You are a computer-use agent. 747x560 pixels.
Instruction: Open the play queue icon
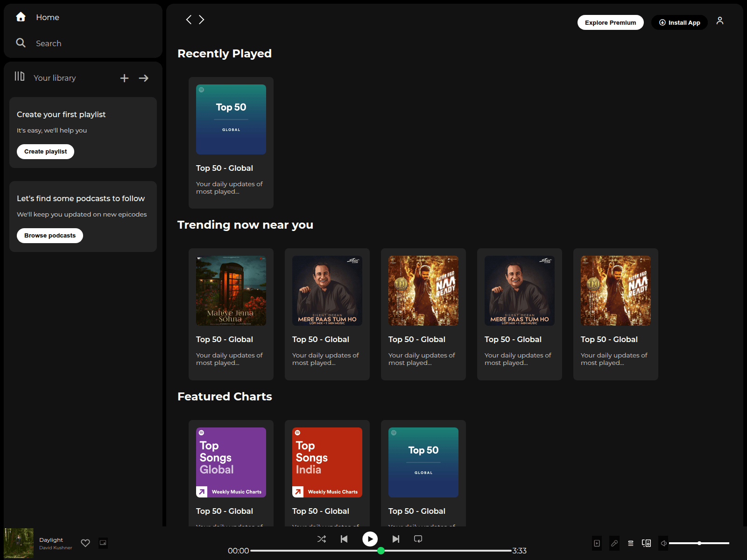point(631,543)
